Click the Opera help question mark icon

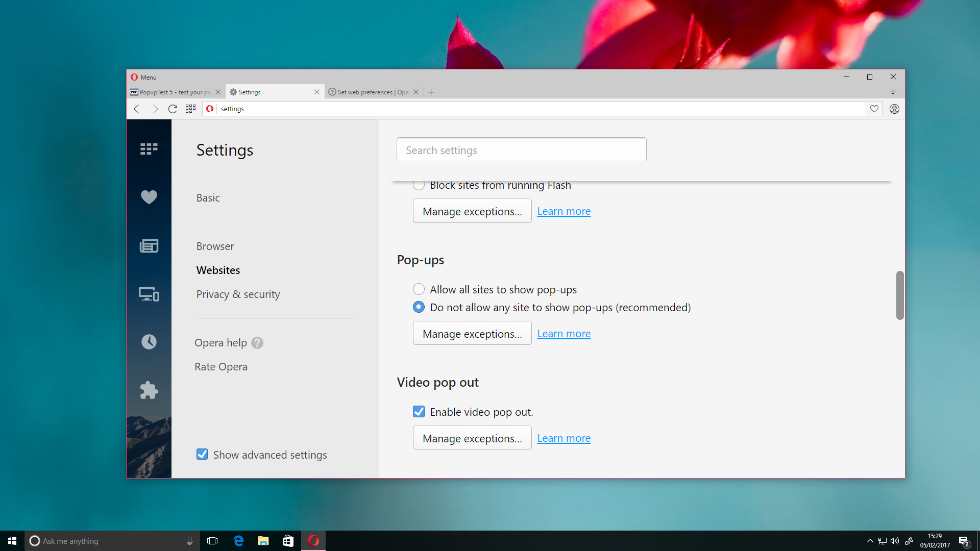pyautogui.click(x=257, y=343)
